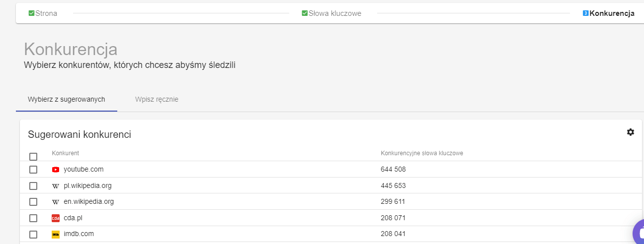This screenshot has height=244, width=644.
Task: Enable the imdb.com competitor checkbox
Action: 33,234
